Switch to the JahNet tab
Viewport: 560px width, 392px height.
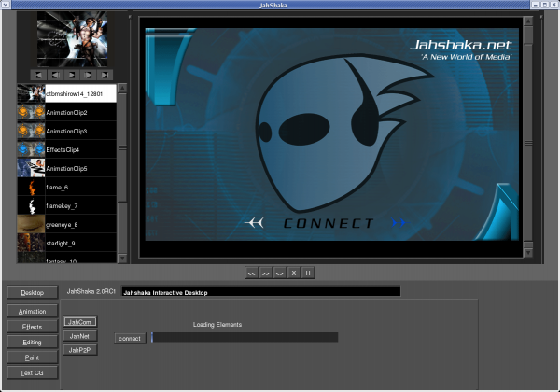click(79, 335)
